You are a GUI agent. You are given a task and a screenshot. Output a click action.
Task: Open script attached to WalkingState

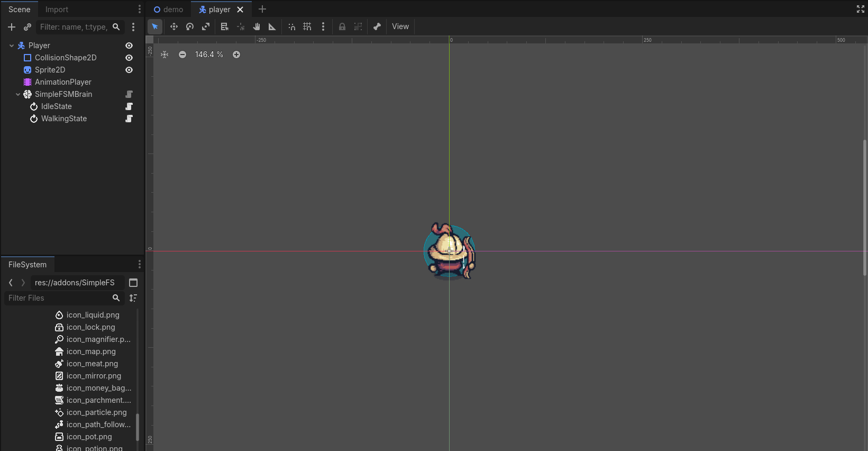coord(129,119)
